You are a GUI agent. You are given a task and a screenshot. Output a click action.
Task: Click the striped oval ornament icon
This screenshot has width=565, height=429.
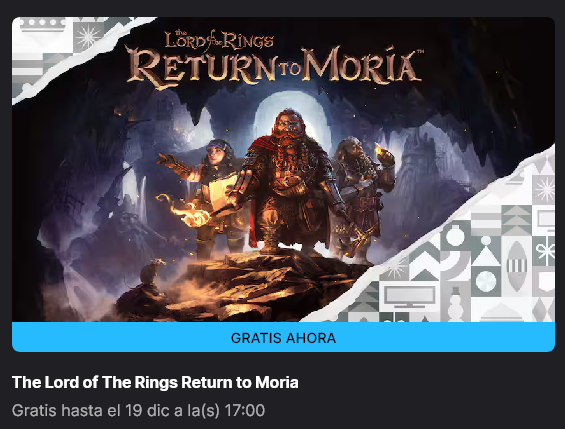pyautogui.click(x=517, y=266)
